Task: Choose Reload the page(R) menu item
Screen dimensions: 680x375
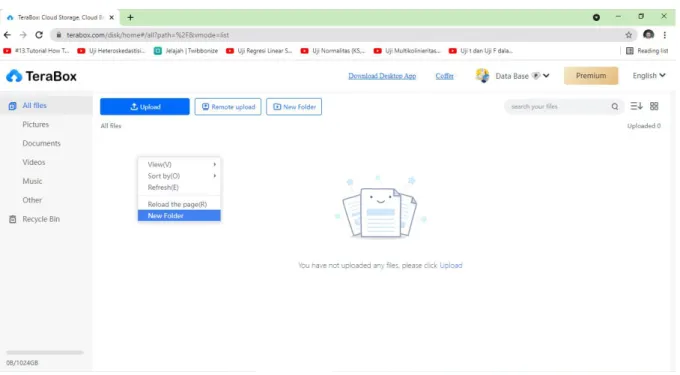Action: pyautogui.click(x=179, y=204)
